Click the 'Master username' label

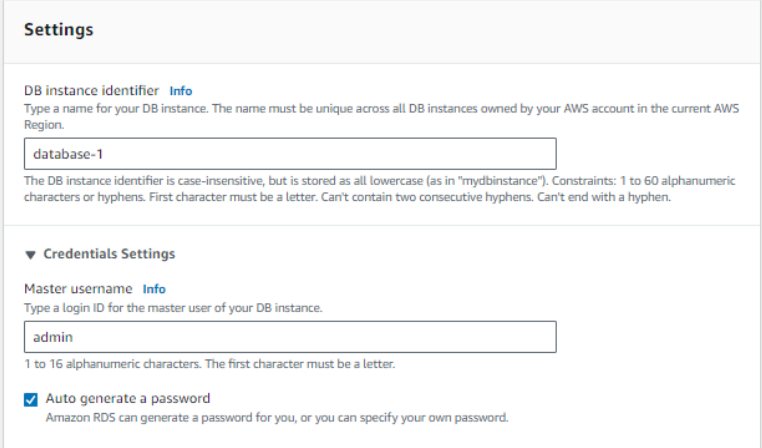[x=79, y=289]
